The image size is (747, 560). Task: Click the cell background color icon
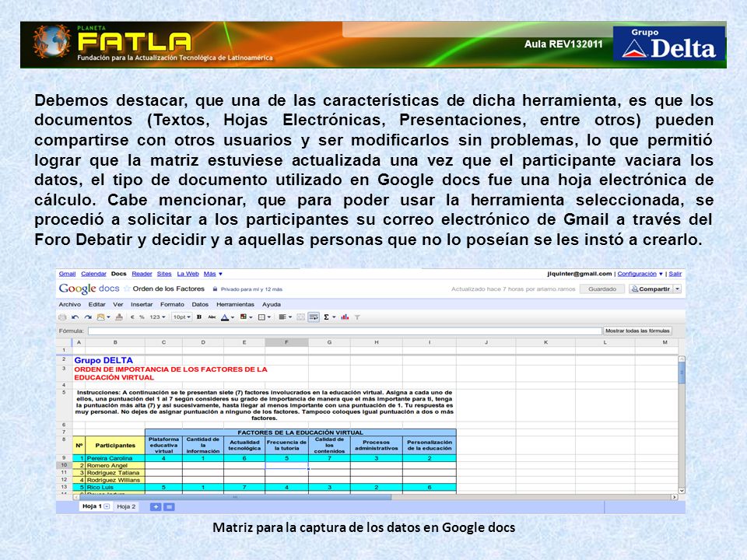coord(244,317)
